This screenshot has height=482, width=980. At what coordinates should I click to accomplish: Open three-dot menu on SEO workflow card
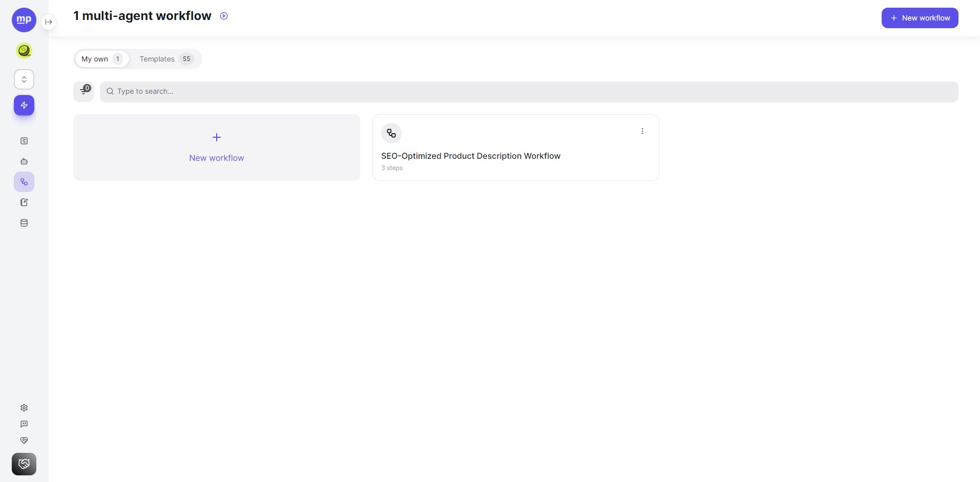coord(642,131)
